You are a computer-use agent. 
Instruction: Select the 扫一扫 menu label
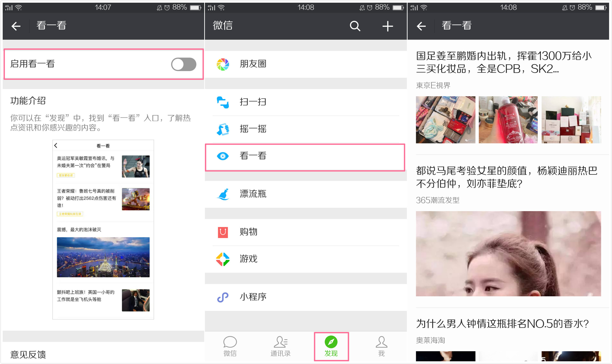[253, 102]
